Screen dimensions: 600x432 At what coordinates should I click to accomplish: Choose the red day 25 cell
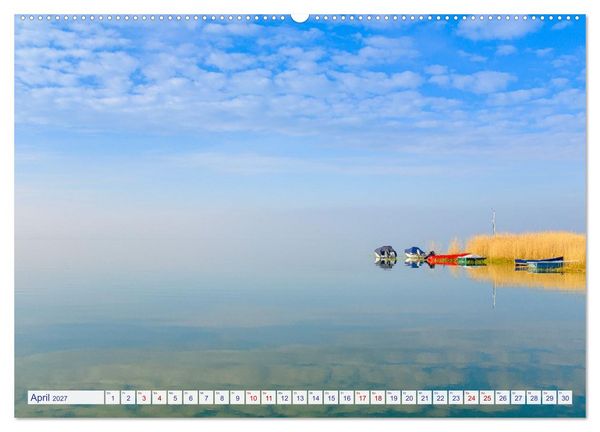[x=487, y=397]
